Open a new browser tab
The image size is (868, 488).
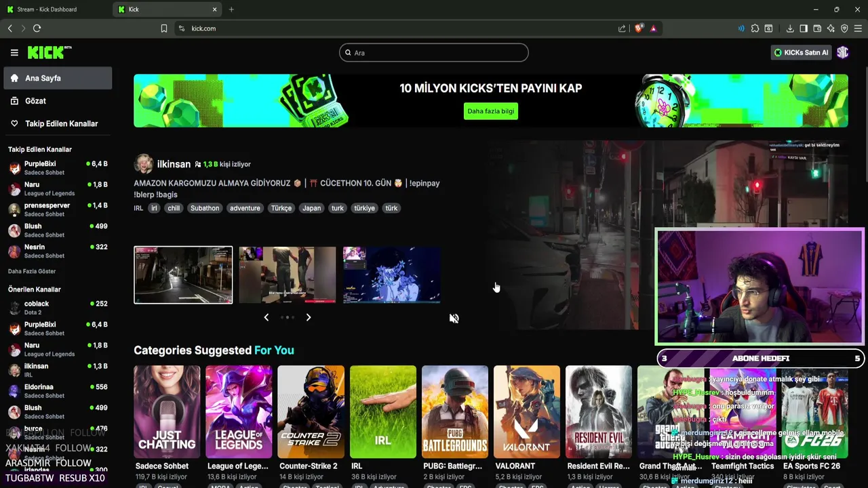click(231, 9)
